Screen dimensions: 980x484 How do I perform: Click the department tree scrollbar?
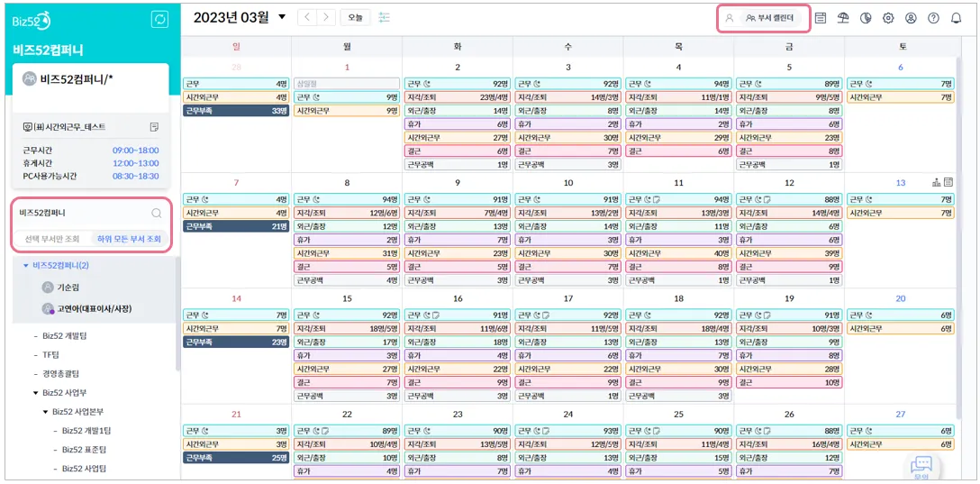point(178,313)
